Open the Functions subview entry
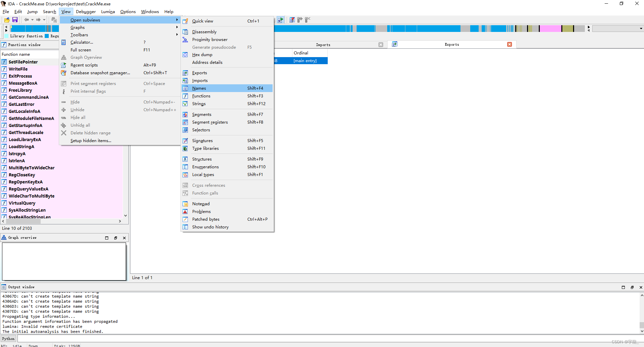The image size is (644, 347). tap(227, 96)
